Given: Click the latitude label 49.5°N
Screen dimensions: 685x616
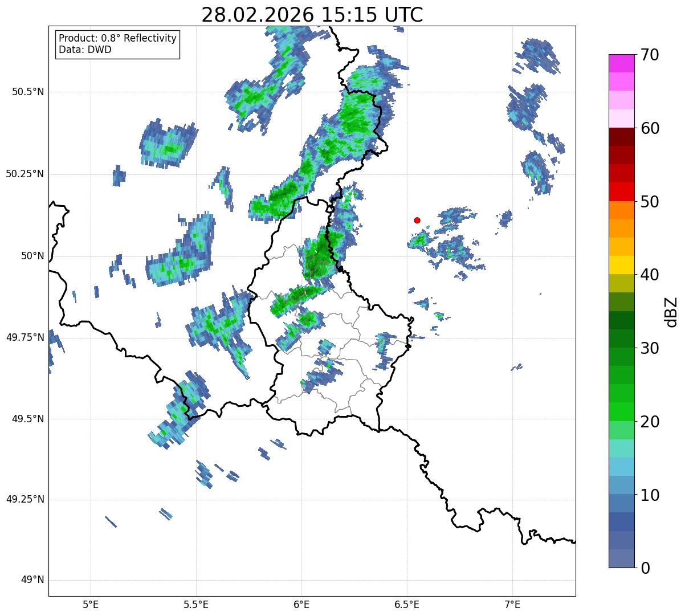Looking at the screenshot, I should click(x=28, y=419).
